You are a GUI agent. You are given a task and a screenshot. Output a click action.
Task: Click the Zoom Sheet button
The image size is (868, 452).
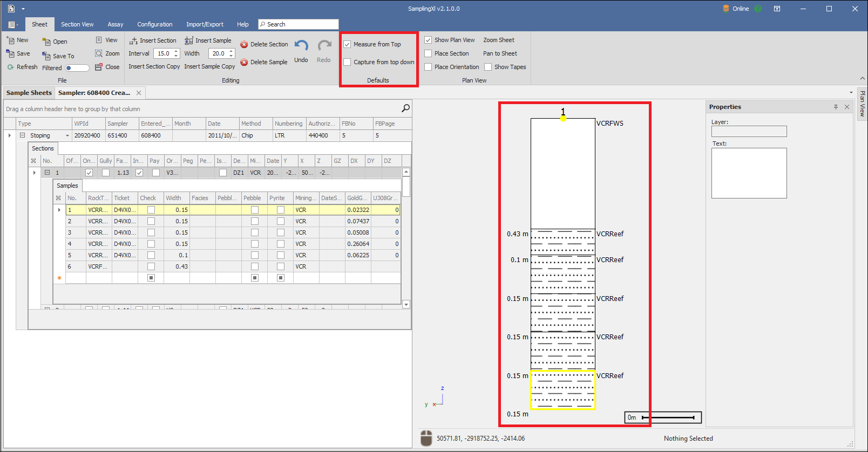click(498, 40)
